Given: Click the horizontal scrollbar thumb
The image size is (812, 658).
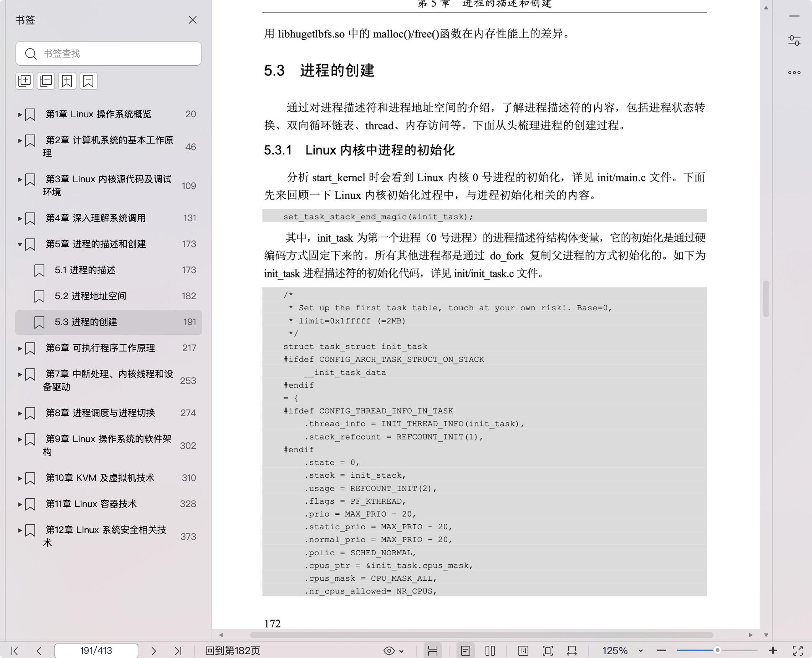Looking at the screenshot, I should [481, 635].
